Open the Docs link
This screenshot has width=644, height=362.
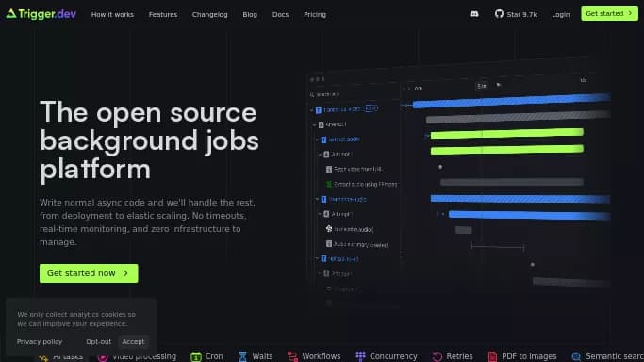click(x=281, y=14)
